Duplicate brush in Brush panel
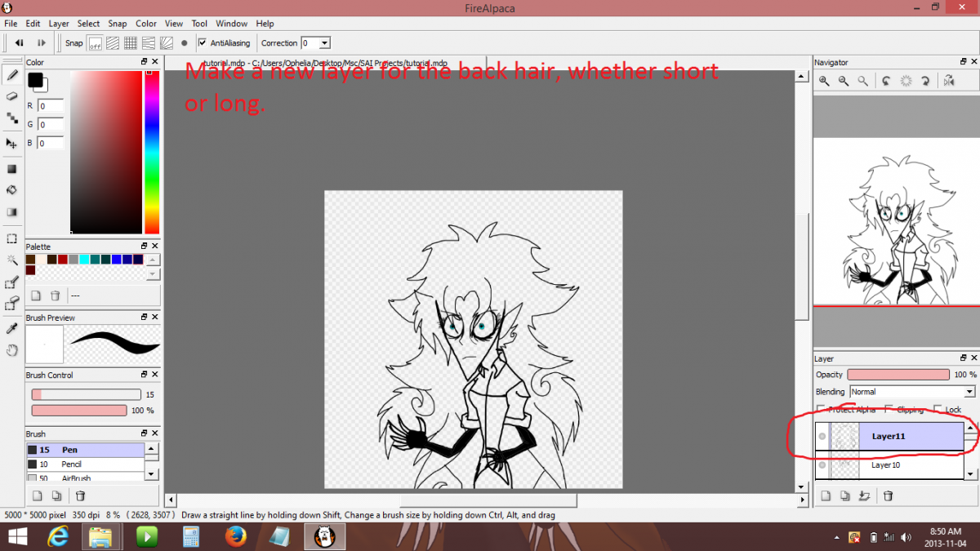 point(56,495)
